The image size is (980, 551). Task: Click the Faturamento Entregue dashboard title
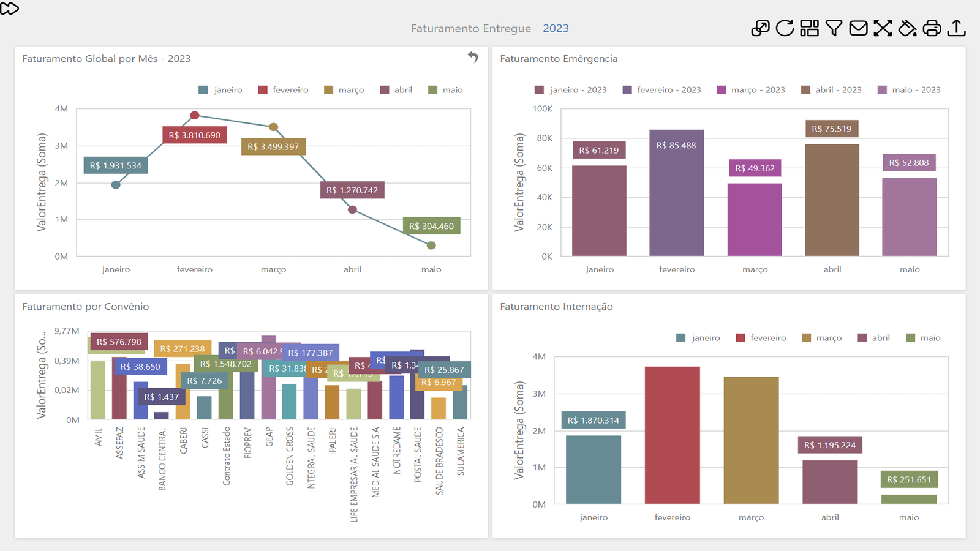click(x=470, y=29)
